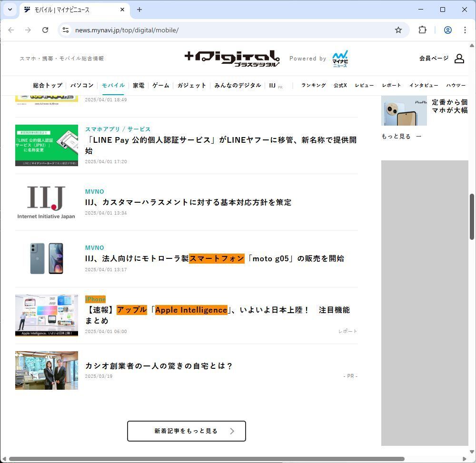This screenshot has height=463, width=476.
Task: Open the sidebar 定番から個 article title
Action: point(450,106)
